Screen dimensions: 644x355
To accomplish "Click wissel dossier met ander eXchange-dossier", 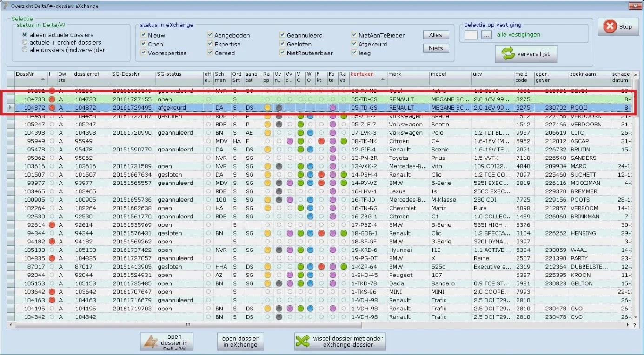I will [x=340, y=342].
